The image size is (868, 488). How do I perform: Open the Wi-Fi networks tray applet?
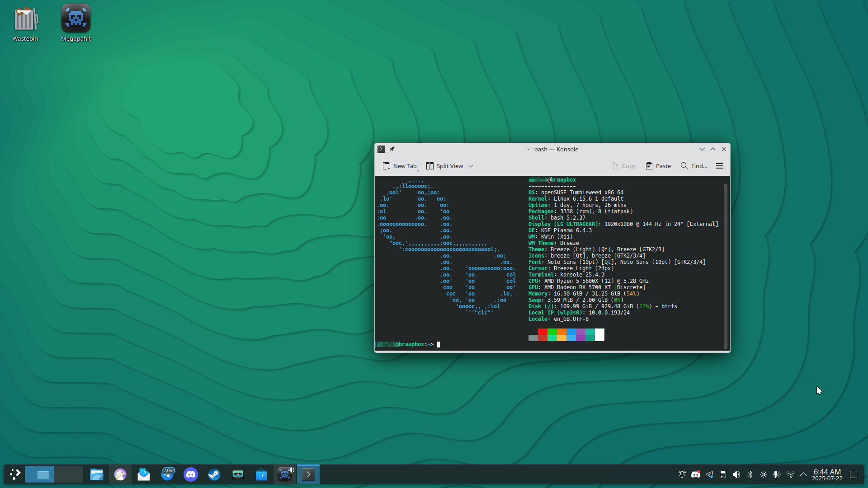791,474
